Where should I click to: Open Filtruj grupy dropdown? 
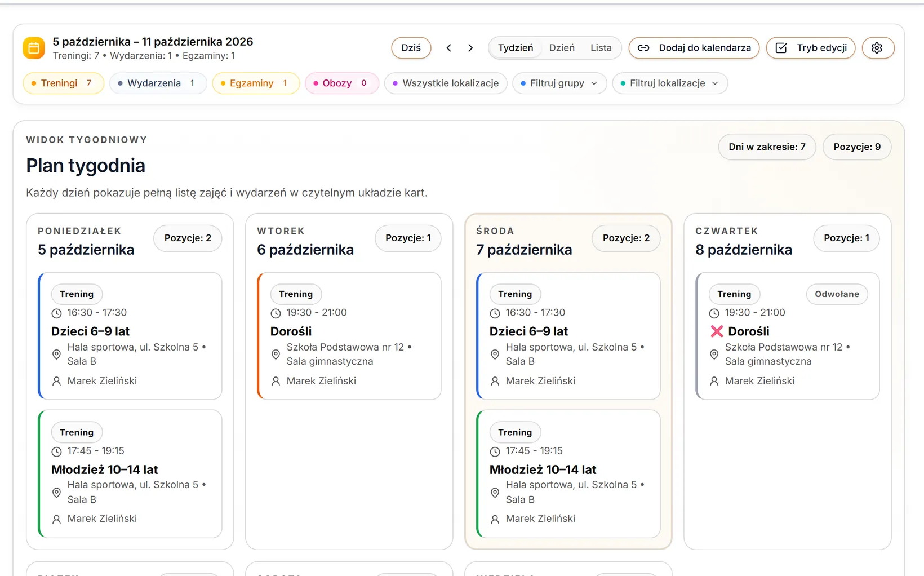559,83
